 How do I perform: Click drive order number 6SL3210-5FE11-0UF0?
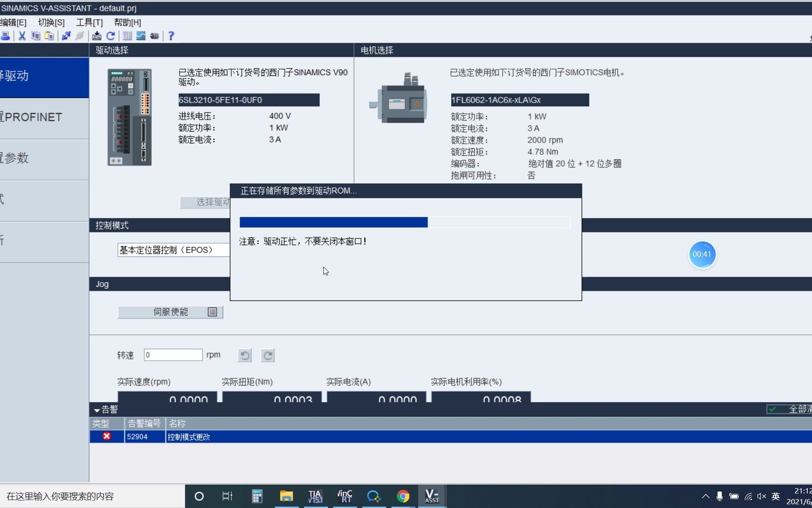249,100
